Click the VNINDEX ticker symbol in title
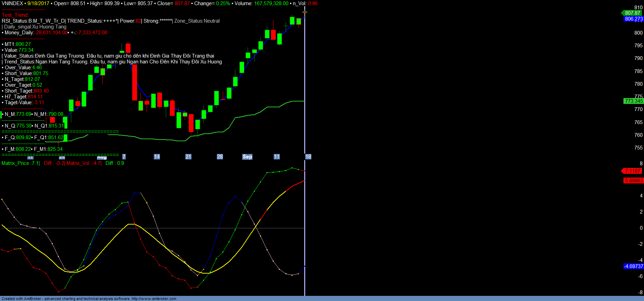Screen dimensions: 644x301 pos(12,3)
